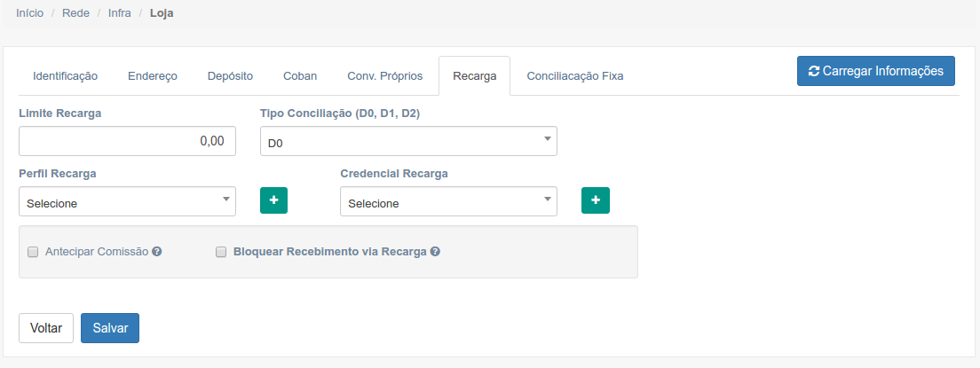The height and width of the screenshot is (368, 980).
Task: Select the Coban tab
Action: click(300, 76)
